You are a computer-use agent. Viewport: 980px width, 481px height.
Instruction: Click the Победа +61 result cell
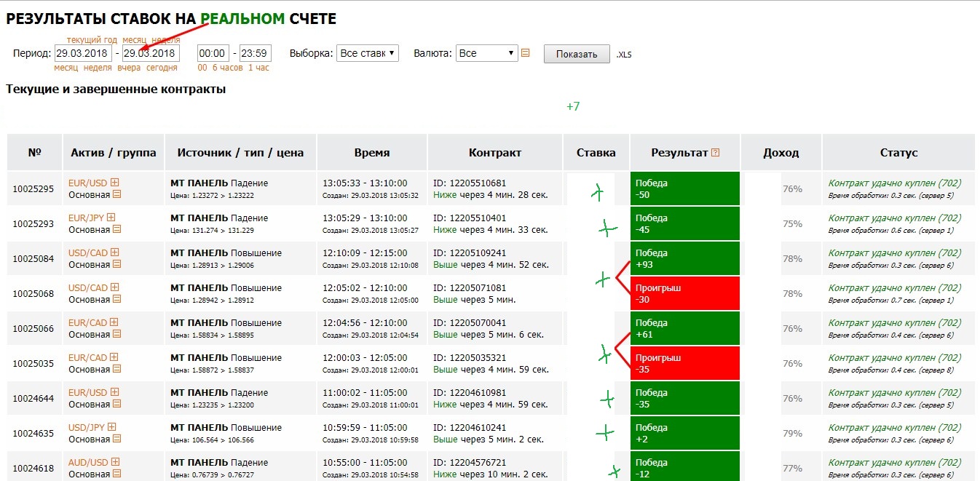(685, 328)
